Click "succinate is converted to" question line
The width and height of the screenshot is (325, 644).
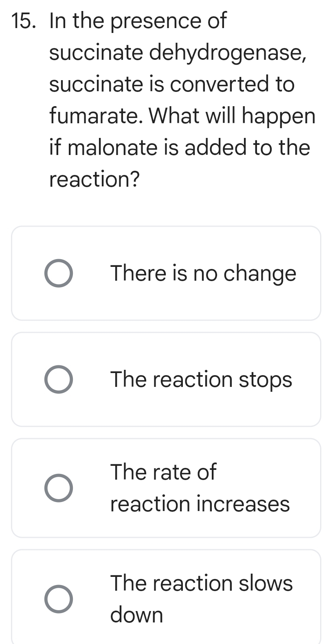tap(171, 84)
